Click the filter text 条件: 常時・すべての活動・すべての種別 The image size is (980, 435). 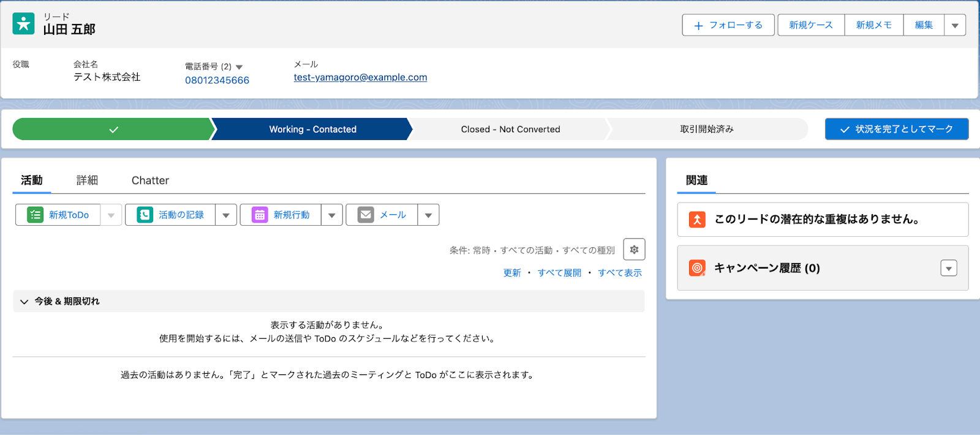click(x=532, y=250)
